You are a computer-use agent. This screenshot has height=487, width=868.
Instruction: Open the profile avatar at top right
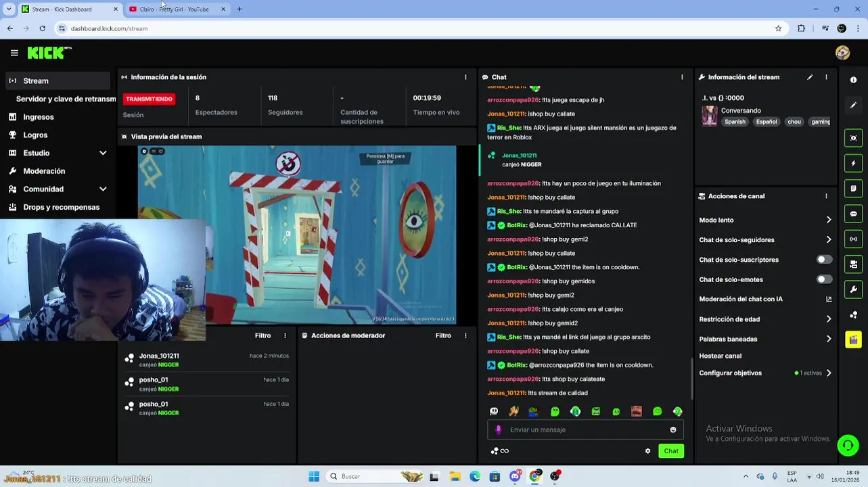click(x=842, y=53)
